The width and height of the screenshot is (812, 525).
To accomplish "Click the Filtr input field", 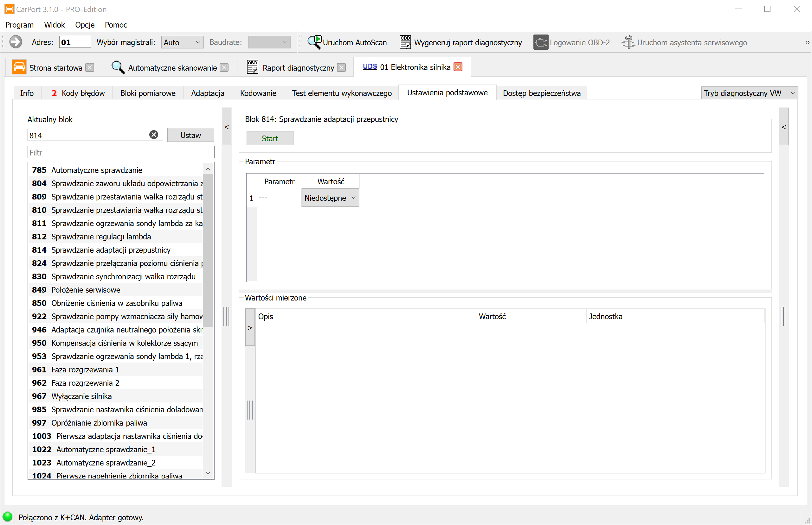I will point(121,152).
